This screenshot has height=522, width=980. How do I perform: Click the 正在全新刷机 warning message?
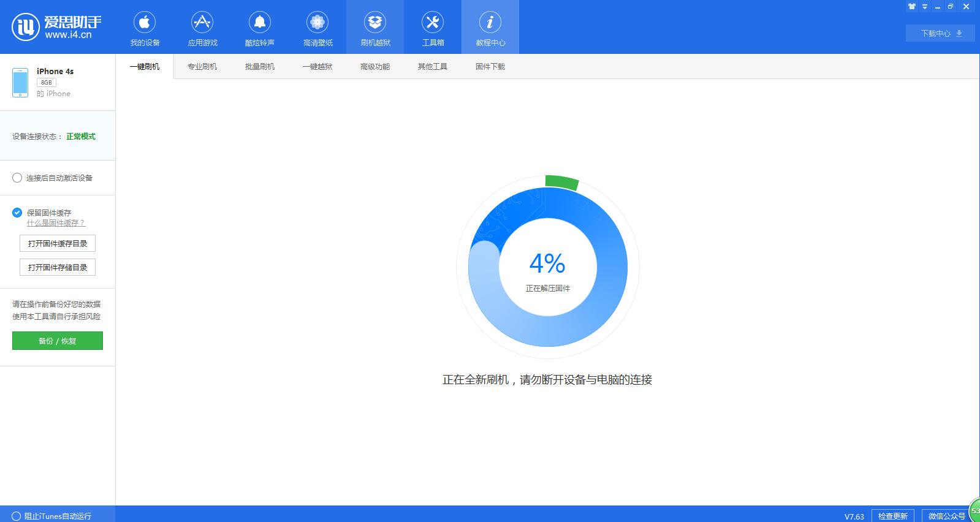(547, 380)
